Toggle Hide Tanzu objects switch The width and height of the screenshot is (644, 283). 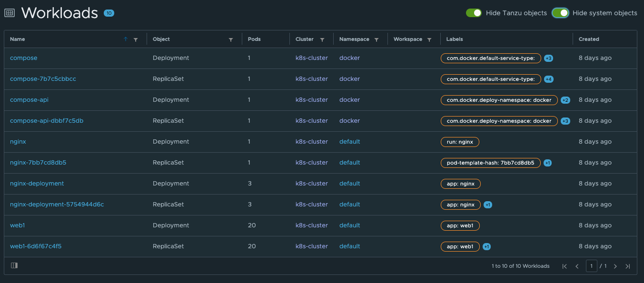474,13
